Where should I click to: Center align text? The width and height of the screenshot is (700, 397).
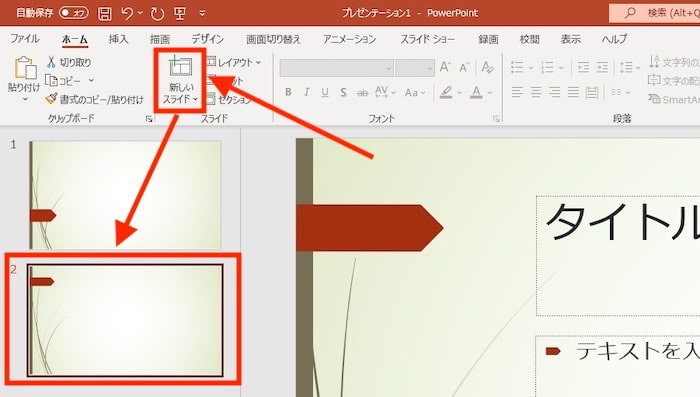point(536,92)
